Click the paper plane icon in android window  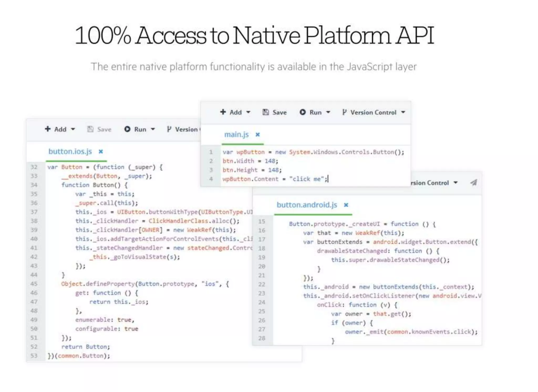(x=474, y=183)
